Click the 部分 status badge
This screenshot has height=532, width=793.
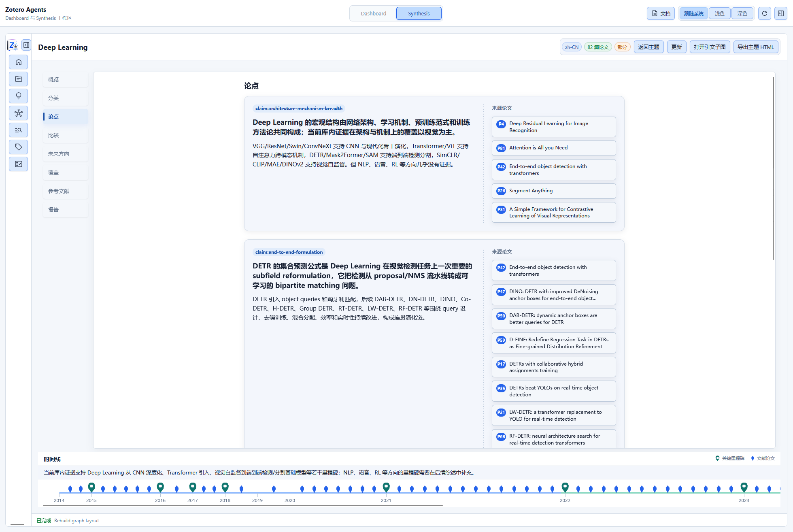(622, 47)
